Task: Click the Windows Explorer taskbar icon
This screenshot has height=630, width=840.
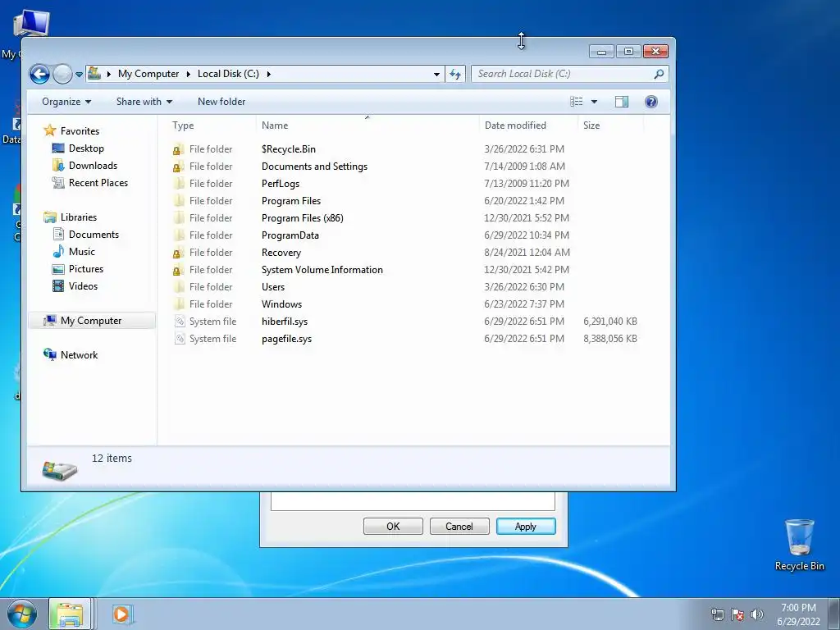Action: click(71, 614)
